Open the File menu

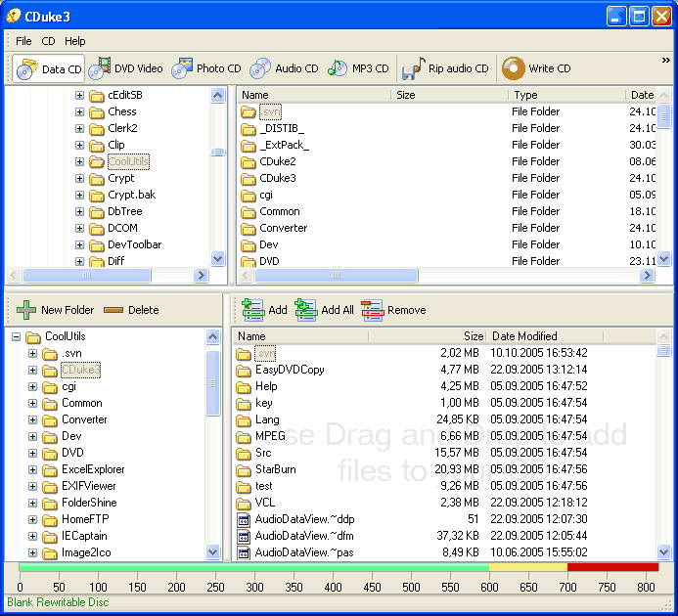[x=23, y=41]
